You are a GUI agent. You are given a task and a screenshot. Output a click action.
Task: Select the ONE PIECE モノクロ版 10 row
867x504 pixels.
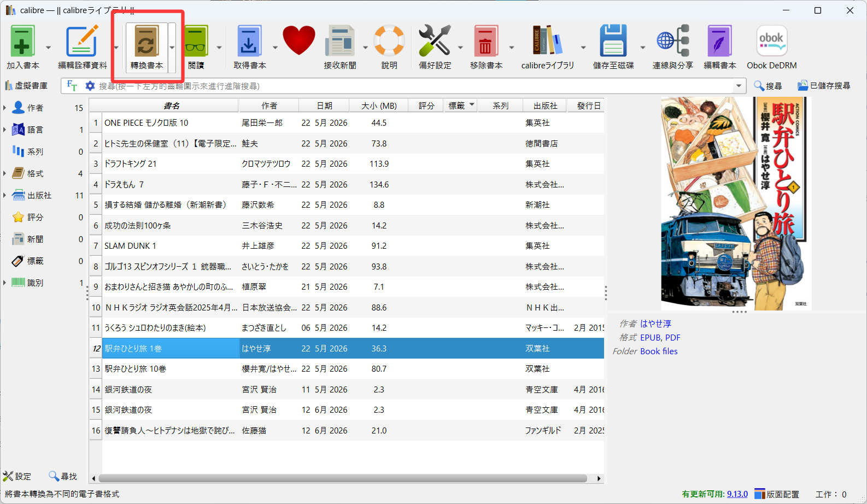[x=347, y=123]
